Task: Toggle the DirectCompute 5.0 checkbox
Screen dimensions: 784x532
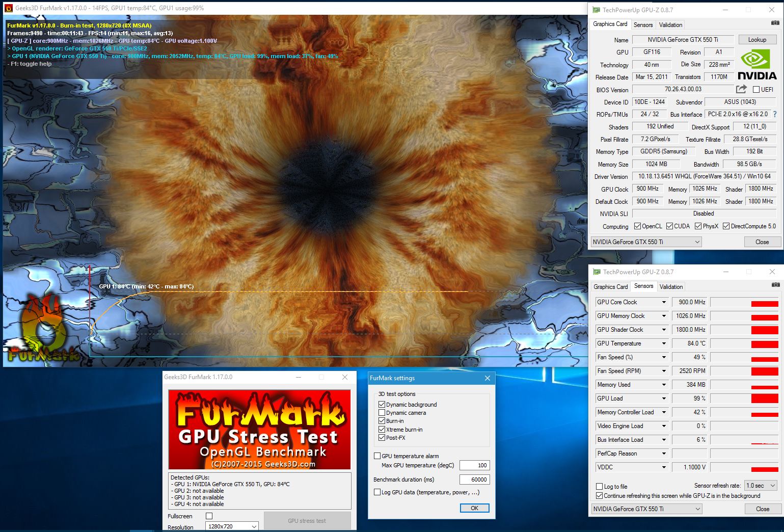Action: (x=726, y=226)
